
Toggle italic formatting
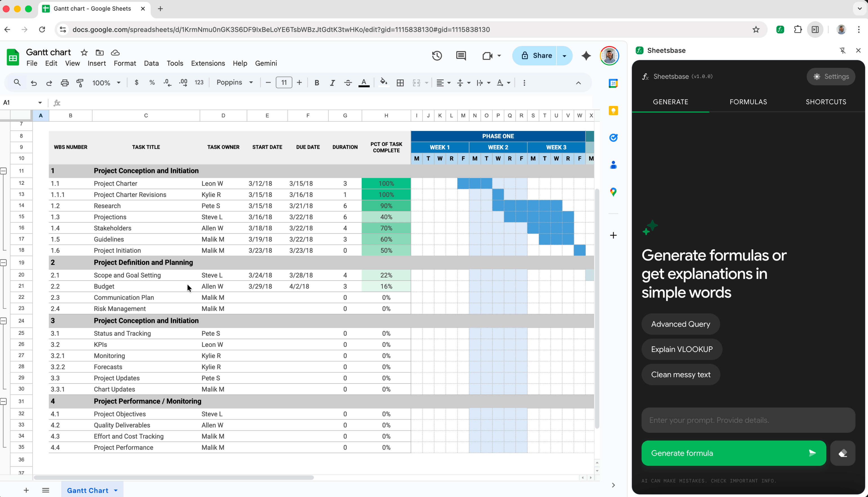coord(332,82)
